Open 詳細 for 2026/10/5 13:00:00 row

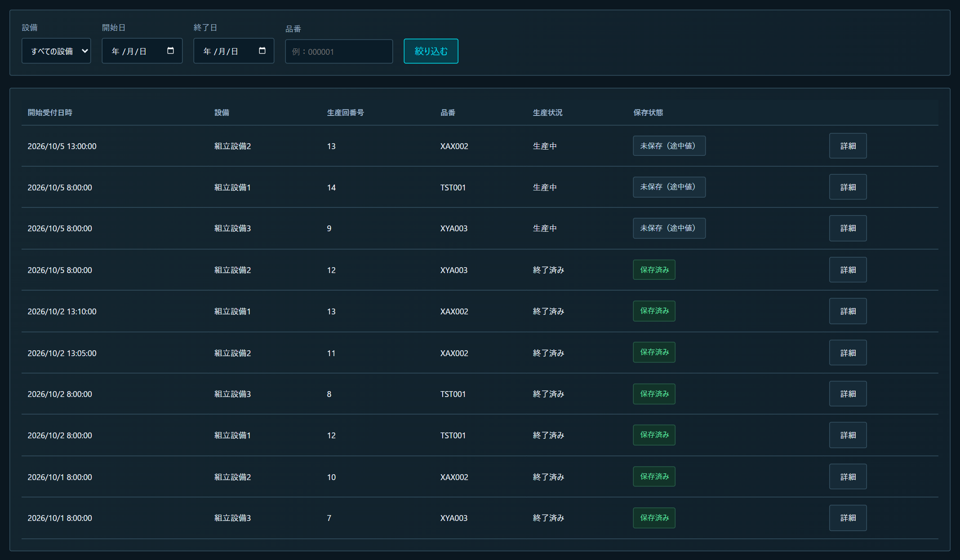click(x=848, y=146)
